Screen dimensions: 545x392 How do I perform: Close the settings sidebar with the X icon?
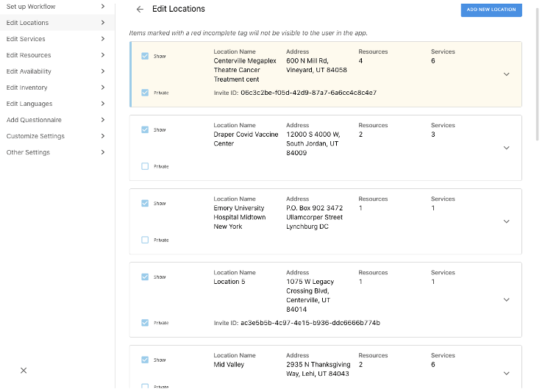coord(24,371)
